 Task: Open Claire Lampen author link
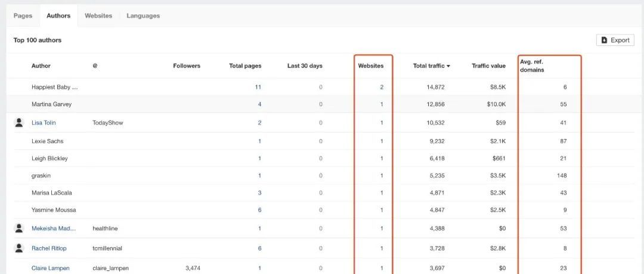(50, 268)
